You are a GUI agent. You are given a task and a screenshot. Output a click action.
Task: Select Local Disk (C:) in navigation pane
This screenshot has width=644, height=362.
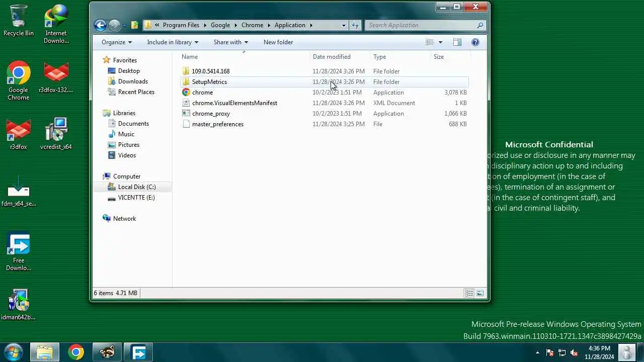click(x=132, y=187)
